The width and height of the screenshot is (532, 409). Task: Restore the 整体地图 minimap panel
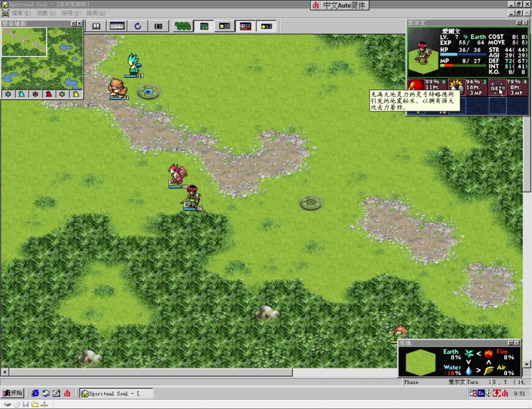pyautogui.click(x=74, y=23)
